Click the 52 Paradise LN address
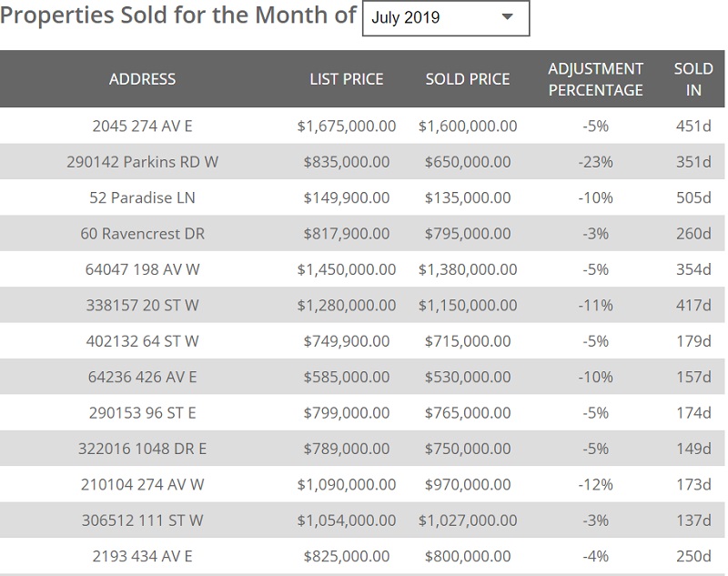 coord(142,197)
